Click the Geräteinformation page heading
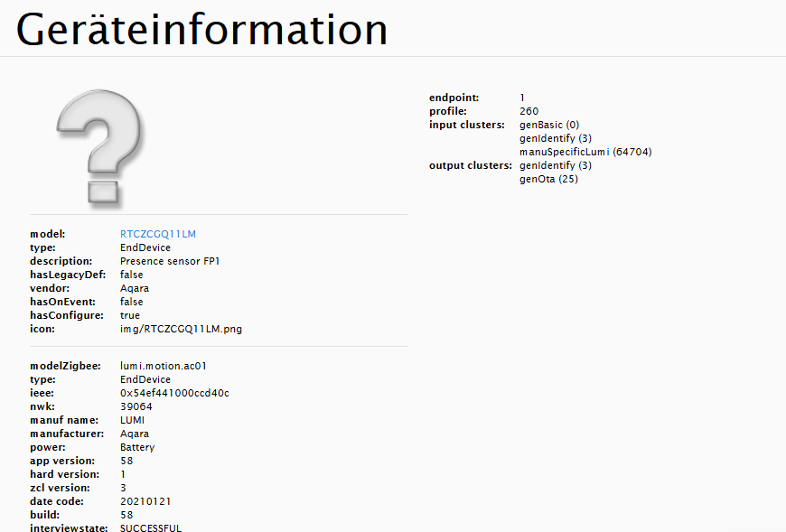786x532 pixels. point(201,30)
